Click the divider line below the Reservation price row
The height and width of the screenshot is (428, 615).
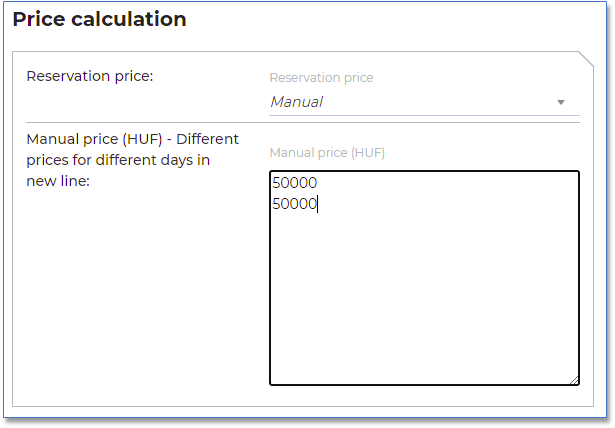coord(300,123)
